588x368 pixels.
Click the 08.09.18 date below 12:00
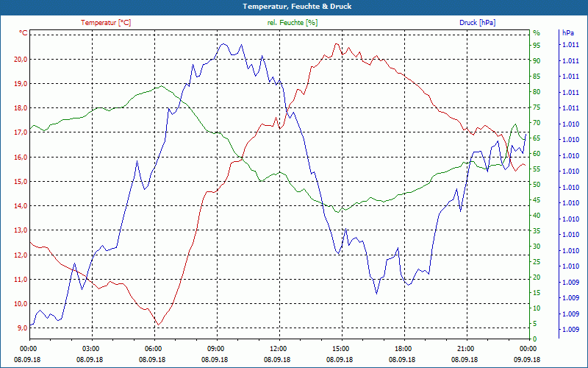click(x=277, y=359)
